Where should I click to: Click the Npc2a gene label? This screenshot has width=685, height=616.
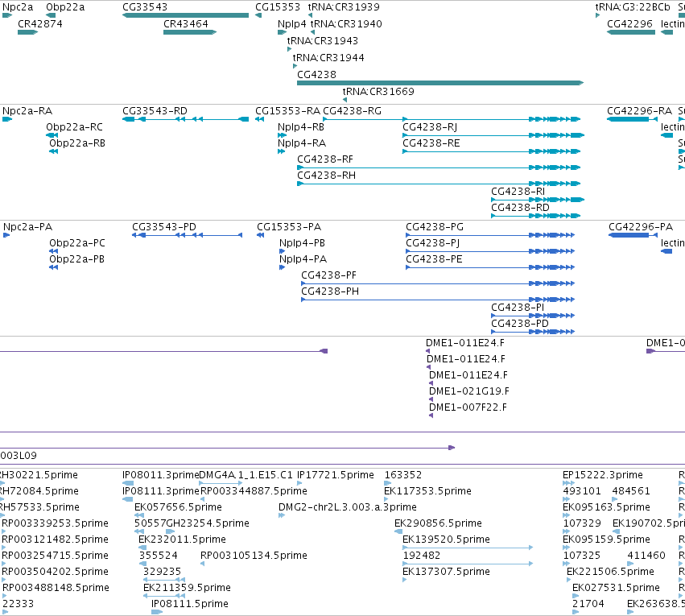point(18,7)
